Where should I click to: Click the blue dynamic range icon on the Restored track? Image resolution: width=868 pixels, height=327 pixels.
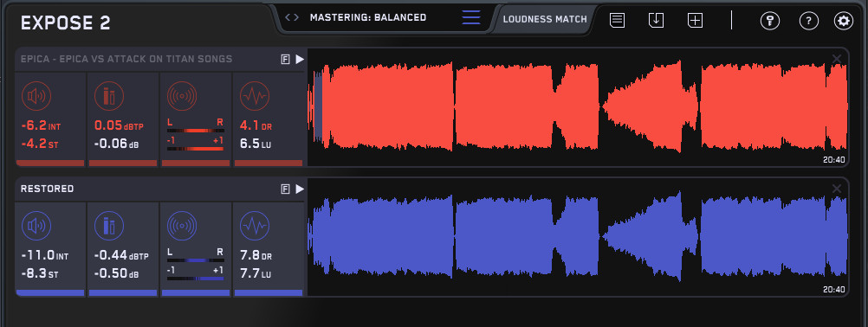coord(255,226)
